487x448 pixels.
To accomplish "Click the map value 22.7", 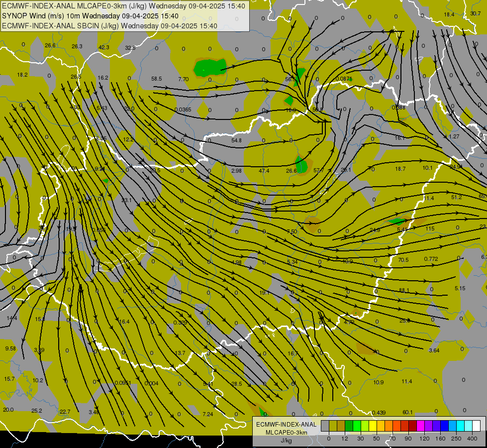I will click(x=65, y=412).
